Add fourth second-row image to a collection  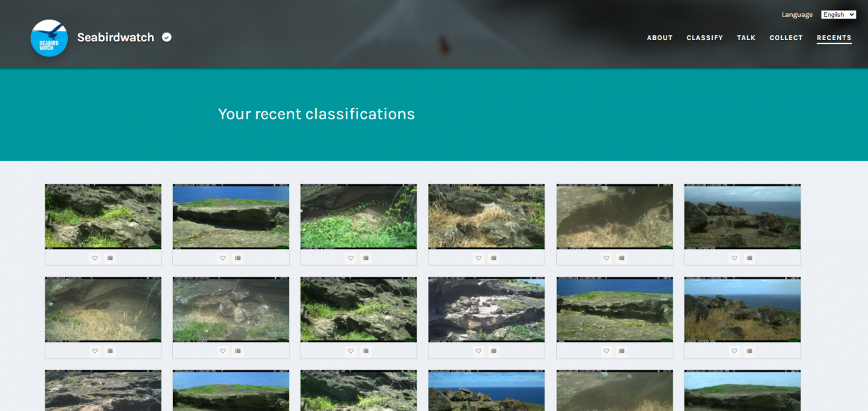(493, 351)
